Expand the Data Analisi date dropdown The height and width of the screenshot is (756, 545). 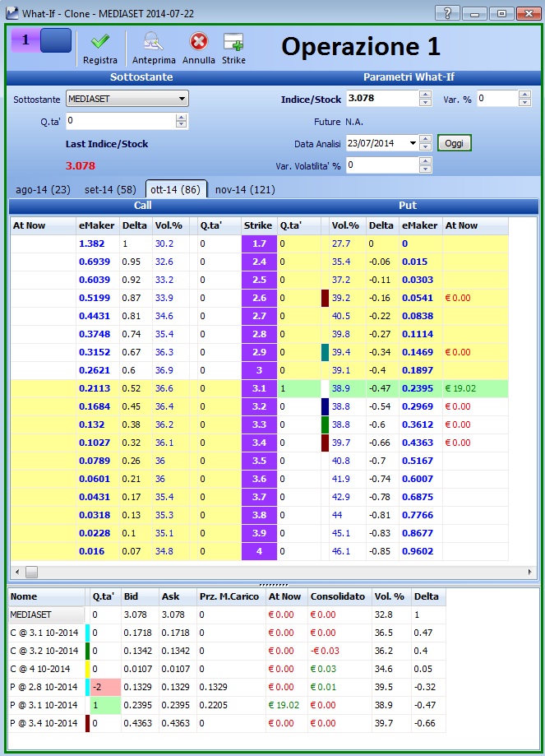(x=413, y=143)
